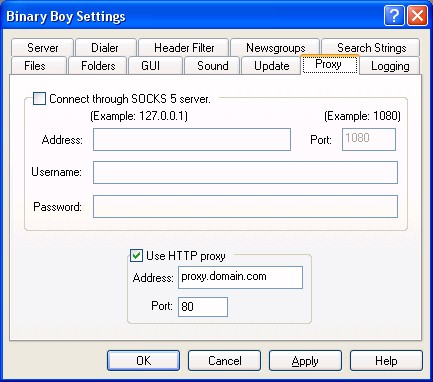This screenshot has height=382, width=433.
Task: Open the Dialer tab
Action: pyautogui.click(x=106, y=48)
